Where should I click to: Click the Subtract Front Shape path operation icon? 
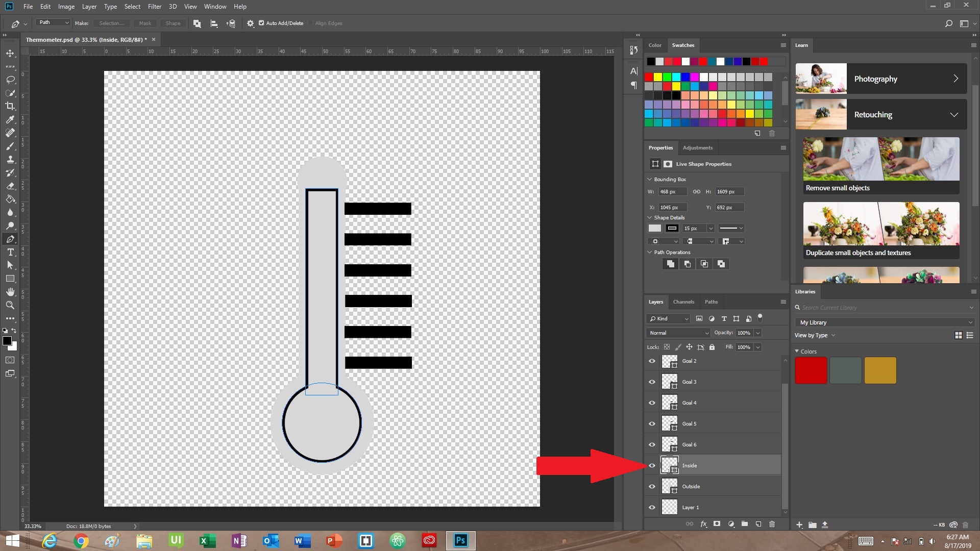(687, 263)
